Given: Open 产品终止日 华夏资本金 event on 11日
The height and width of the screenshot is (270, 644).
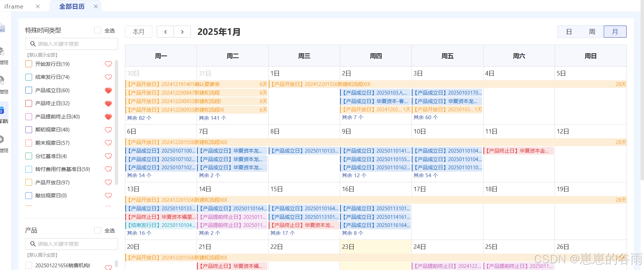Looking at the screenshot, I should tap(518, 151).
